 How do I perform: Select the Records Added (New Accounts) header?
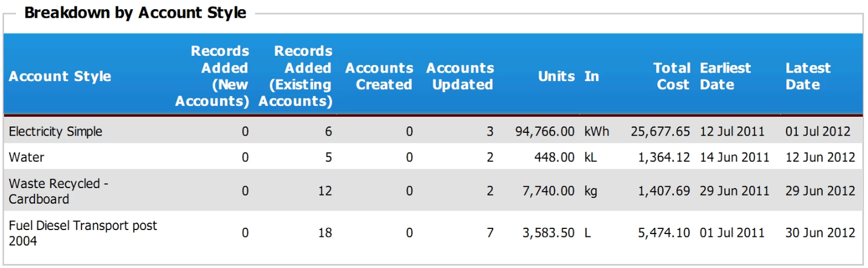click(212, 76)
